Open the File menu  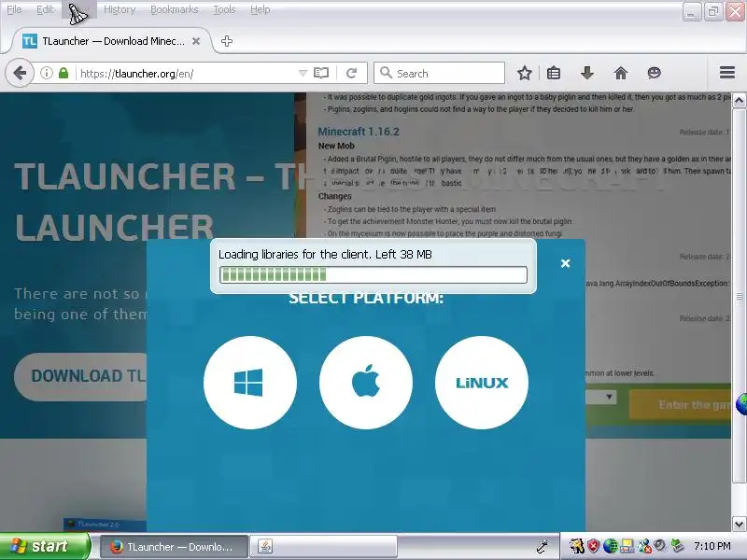(14, 9)
